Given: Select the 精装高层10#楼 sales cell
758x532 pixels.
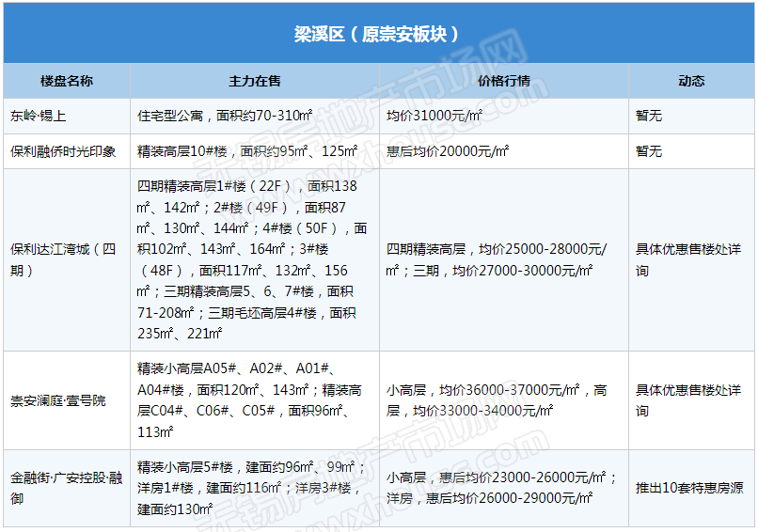Looking at the screenshot, I should point(247,151).
